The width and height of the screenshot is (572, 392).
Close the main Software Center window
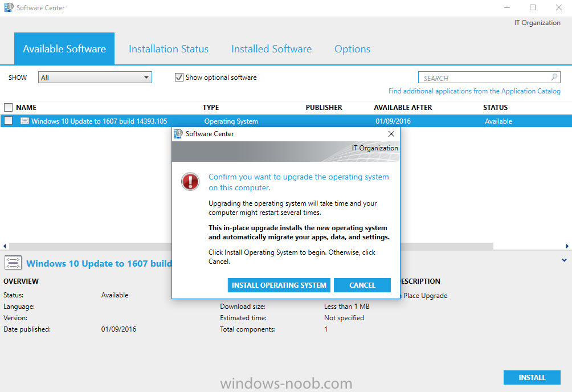[558, 7]
